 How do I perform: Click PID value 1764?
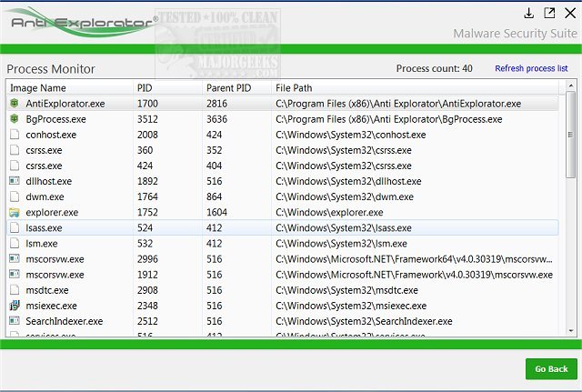coord(147,196)
